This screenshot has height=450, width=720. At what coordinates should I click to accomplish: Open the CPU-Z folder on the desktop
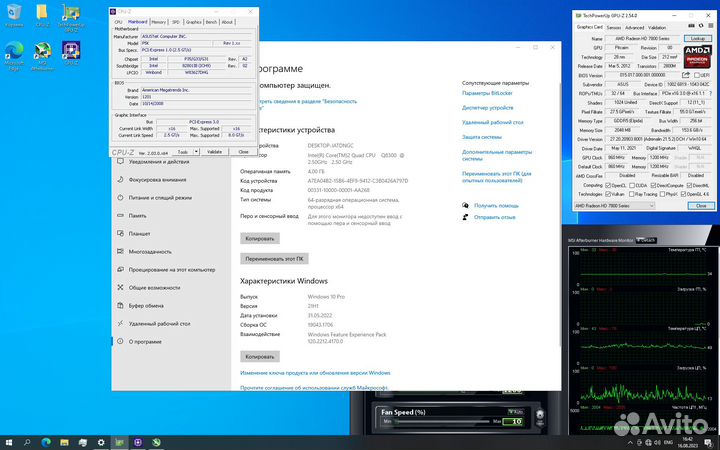42,15
